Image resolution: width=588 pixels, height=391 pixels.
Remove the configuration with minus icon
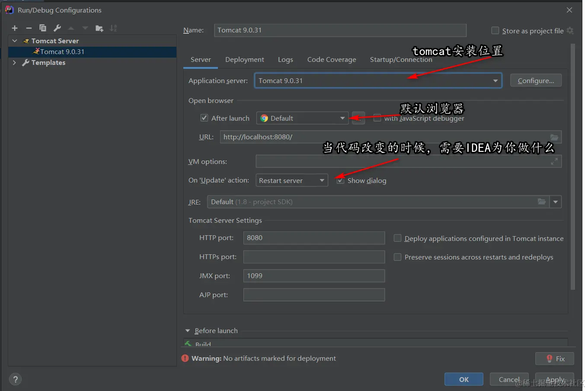(x=29, y=28)
